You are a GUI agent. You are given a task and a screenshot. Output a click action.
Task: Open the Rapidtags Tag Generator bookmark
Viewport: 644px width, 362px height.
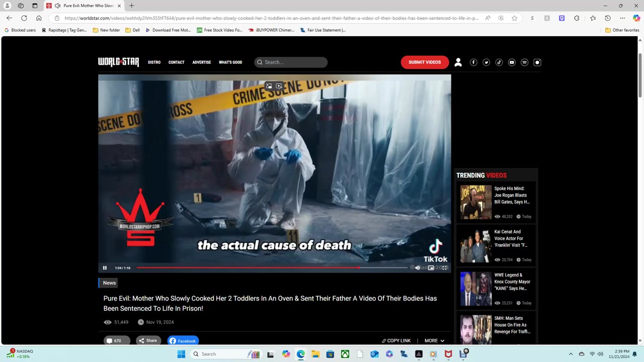[x=64, y=30]
